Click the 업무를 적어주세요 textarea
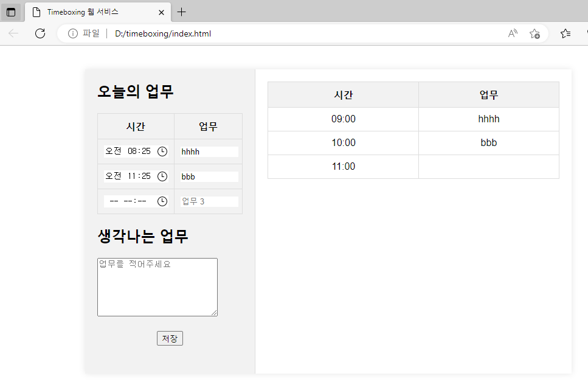The image size is (588, 390). click(157, 287)
